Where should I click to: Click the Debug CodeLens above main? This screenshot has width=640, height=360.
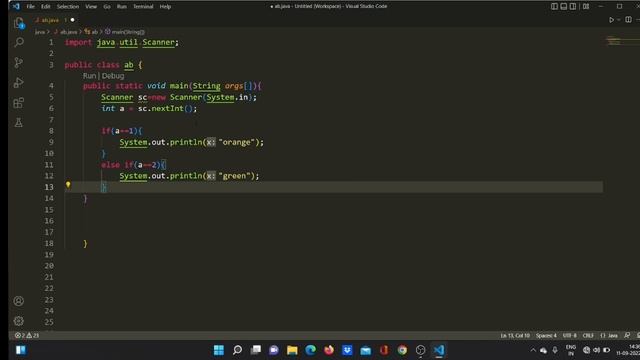pos(113,76)
